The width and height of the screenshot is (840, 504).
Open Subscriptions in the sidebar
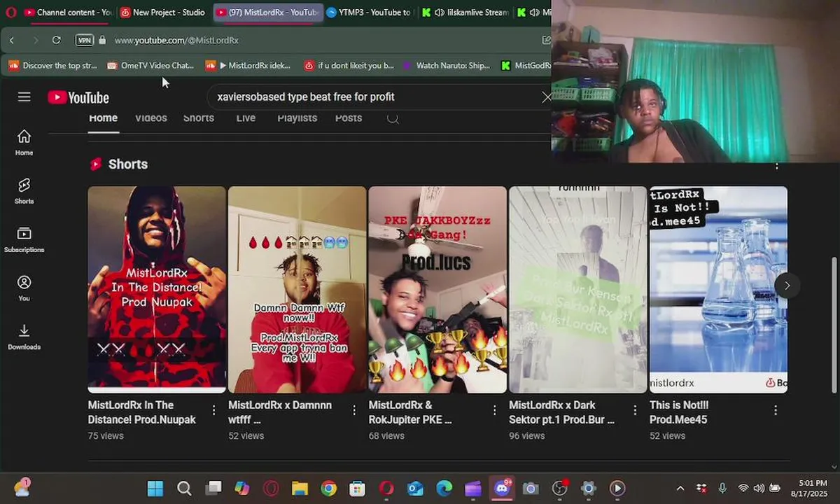coord(24,239)
